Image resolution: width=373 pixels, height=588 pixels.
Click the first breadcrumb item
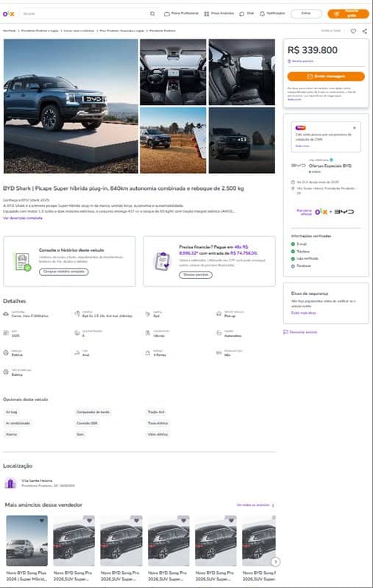(9, 31)
